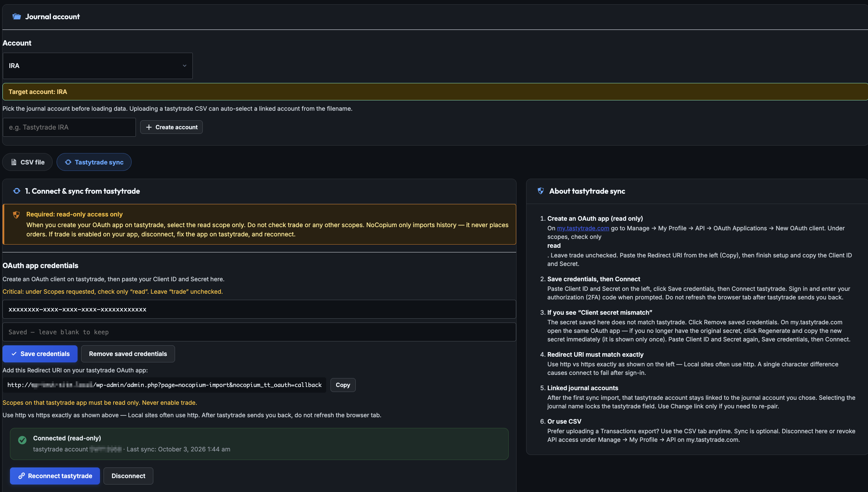This screenshot has height=492, width=868.
Task: Click the Disconnect button
Action: point(128,476)
